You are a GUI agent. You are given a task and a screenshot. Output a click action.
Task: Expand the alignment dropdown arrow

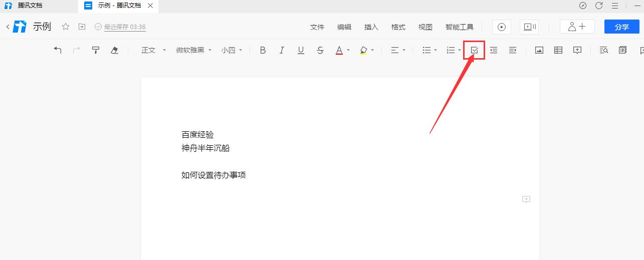pos(404,50)
